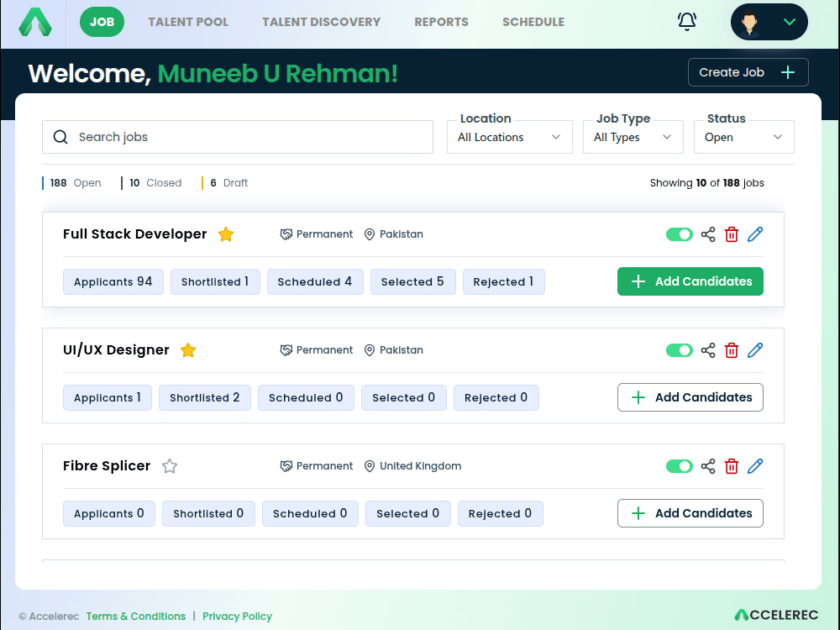
Task: Toggle off the UI/UX Designer job
Action: click(x=680, y=350)
